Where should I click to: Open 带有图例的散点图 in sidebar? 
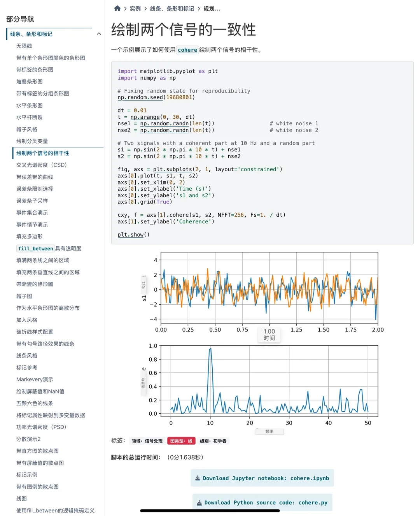point(37,486)
